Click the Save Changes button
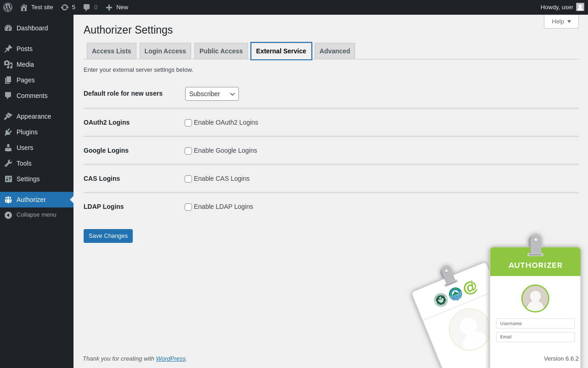The image size is (588, 368). point(108,236)
